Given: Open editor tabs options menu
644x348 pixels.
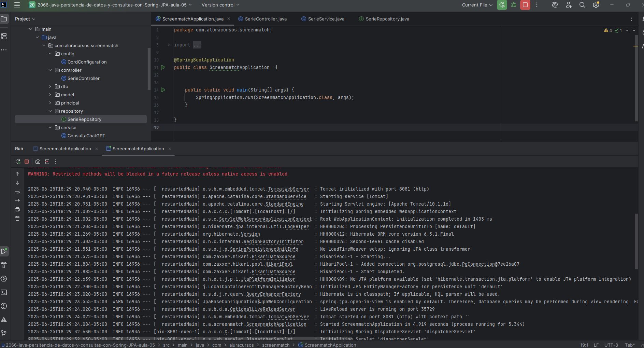Looking at the screenshot, I should 632,19.
